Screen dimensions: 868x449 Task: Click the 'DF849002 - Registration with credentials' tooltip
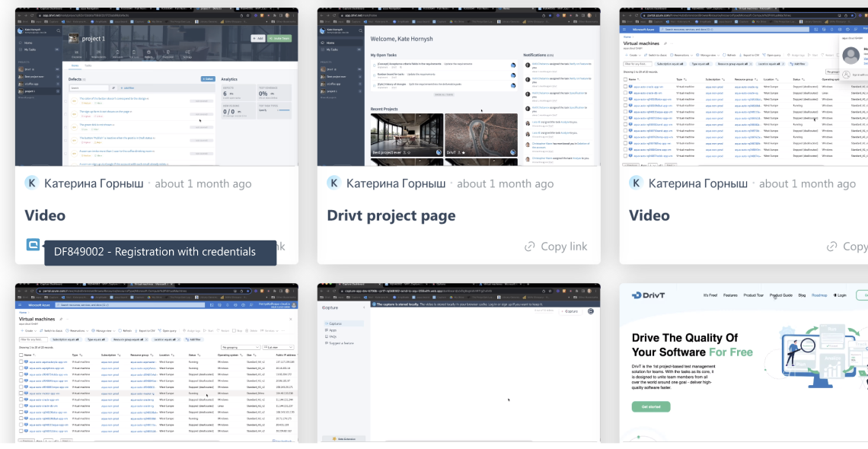[x=160, y=252]
